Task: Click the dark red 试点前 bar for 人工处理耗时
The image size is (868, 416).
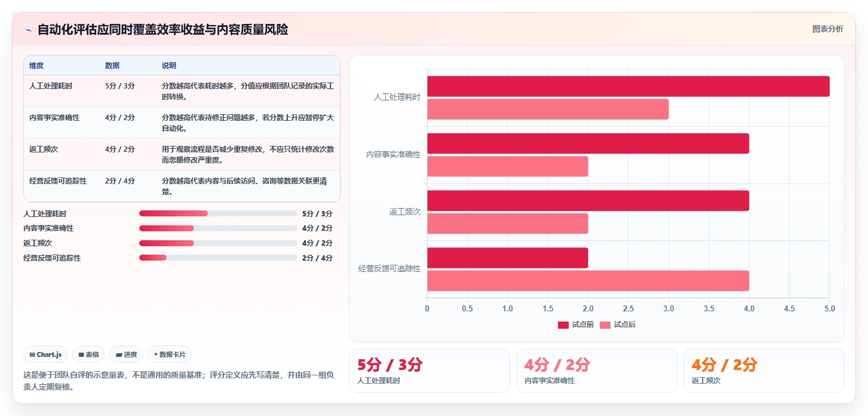Action: (x=628, y=86)
